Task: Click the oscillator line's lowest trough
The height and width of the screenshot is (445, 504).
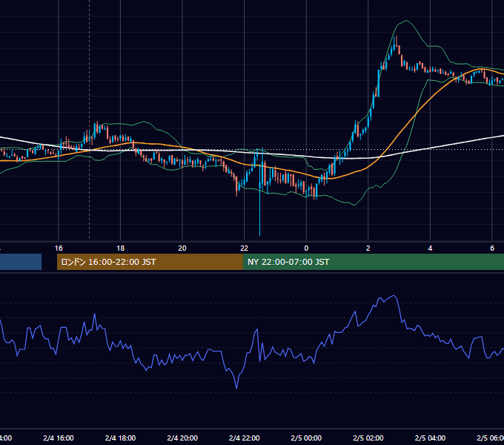Action: pos(237,388)
